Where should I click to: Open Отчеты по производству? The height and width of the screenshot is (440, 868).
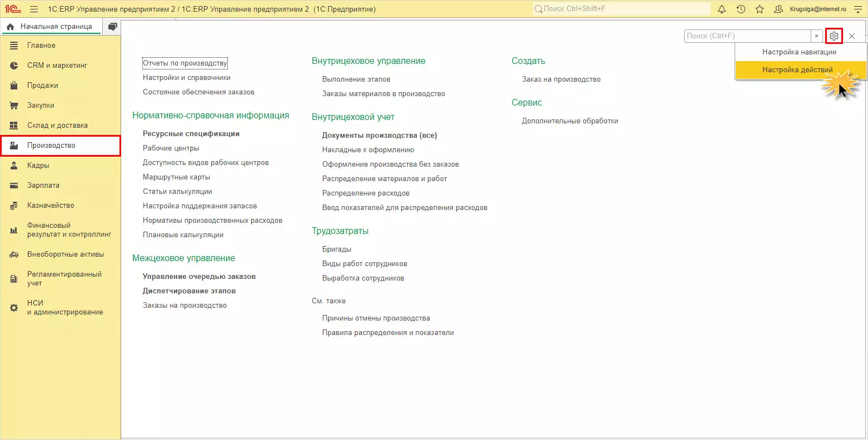[x=185, y=63]
